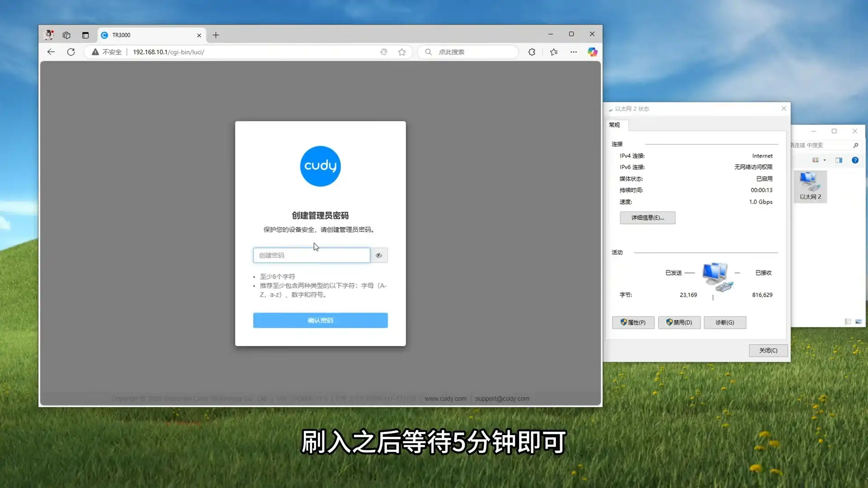The height and width of the screenshot is (488, 868).
Task: Click the 00:00:13 duration value
Action: 761,190
